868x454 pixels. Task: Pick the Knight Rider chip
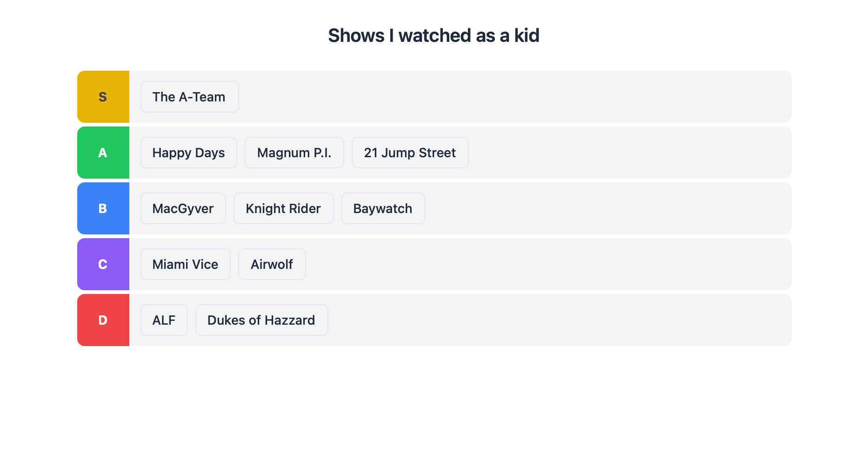(x=283, y=208)
